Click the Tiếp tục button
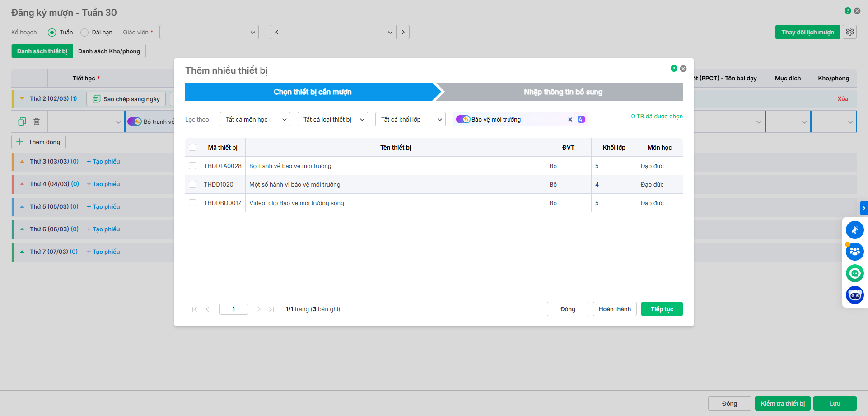 pos(662,309)
